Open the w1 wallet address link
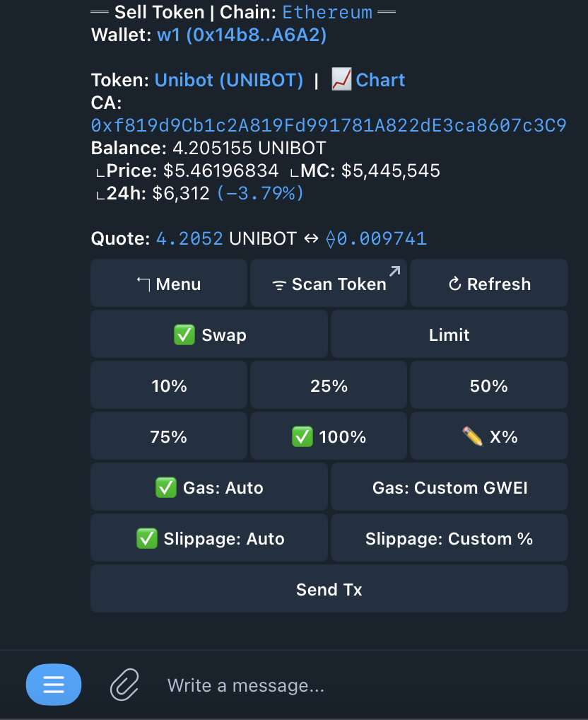 [241, 35]
